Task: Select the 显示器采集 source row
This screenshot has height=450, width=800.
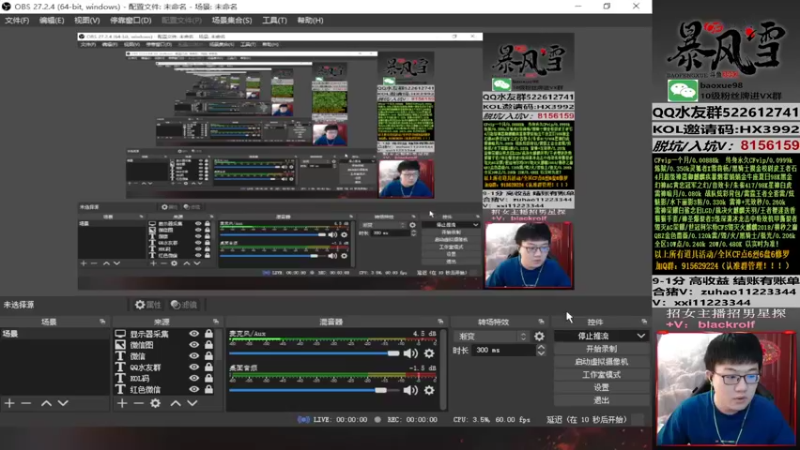Action: pyautogui.click(x=164, y=334)
